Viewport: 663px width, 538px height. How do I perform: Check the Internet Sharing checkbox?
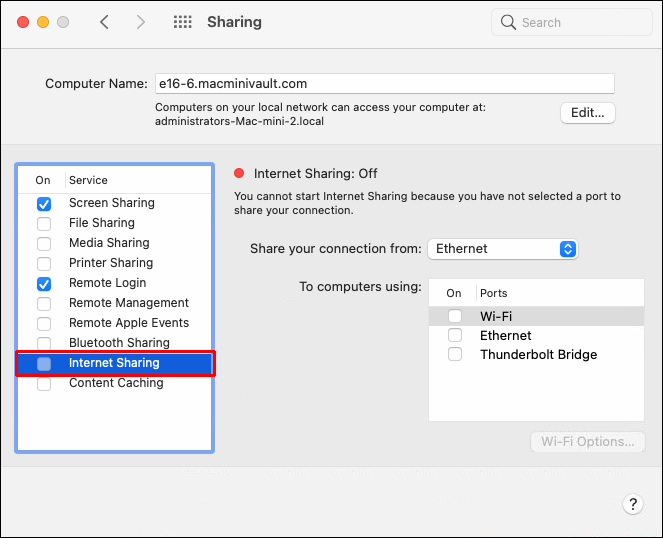(44, 364)
